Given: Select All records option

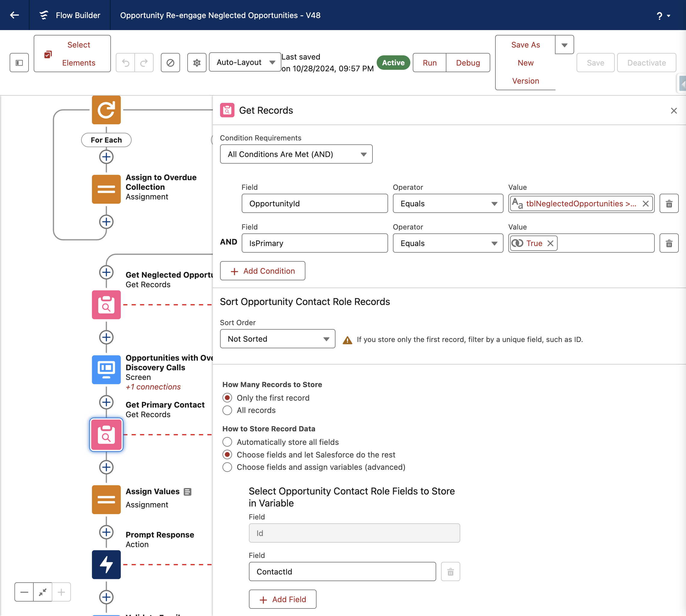Looking at the screenshot, I should tap(227, 410).
